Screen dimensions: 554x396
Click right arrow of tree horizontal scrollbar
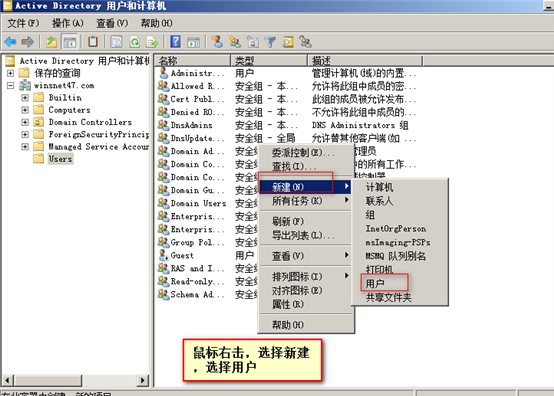(x=142, y=380)
